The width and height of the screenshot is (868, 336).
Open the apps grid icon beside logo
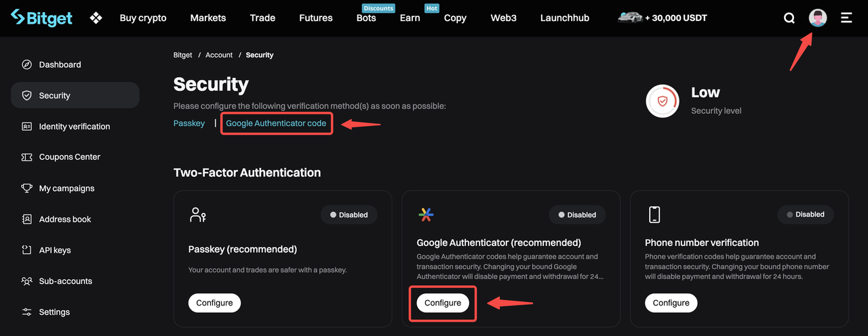[x=96, y=18]
